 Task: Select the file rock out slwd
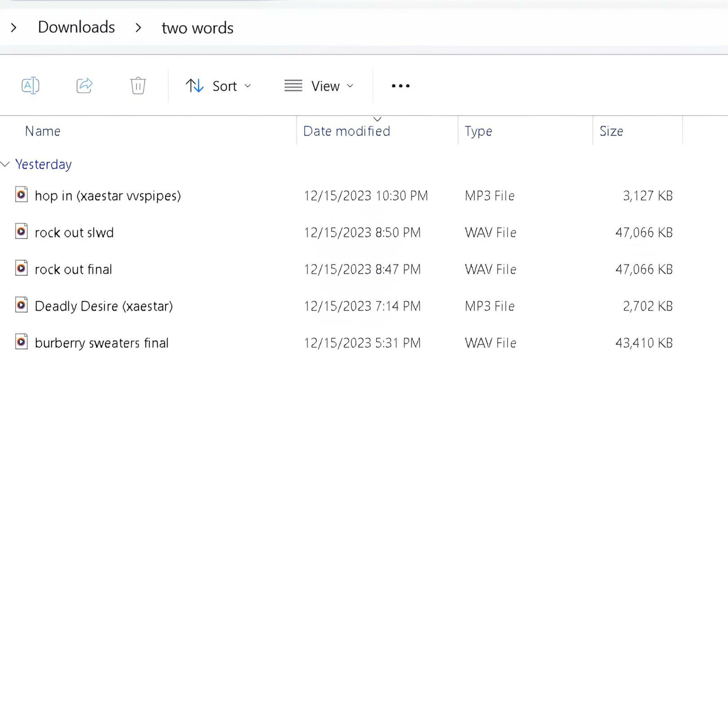(74, 232)
